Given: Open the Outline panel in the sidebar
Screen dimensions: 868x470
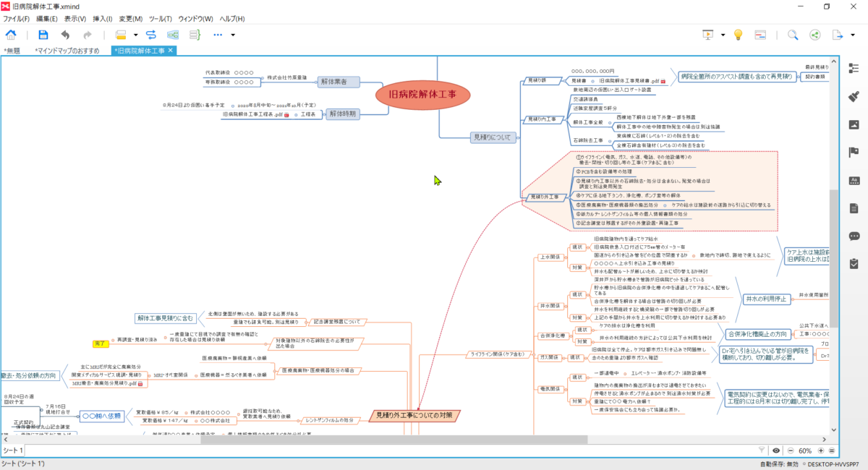Looking at the screenshot, I should [854, 69].
